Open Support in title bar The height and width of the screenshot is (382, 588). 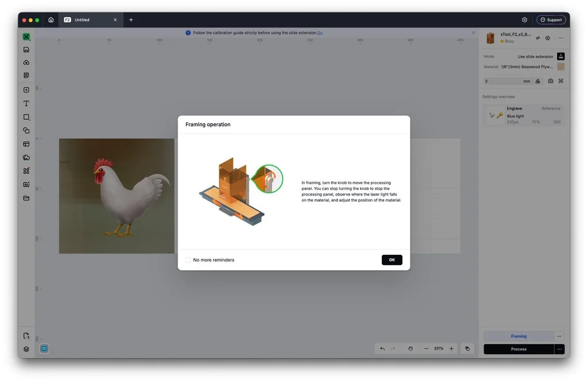551,20
